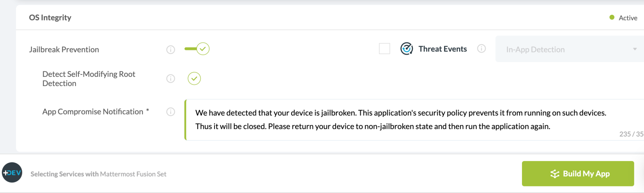The image size is (644, 193).
Task: Click the icon inside the Build My App button
Action: coord(555,174)
